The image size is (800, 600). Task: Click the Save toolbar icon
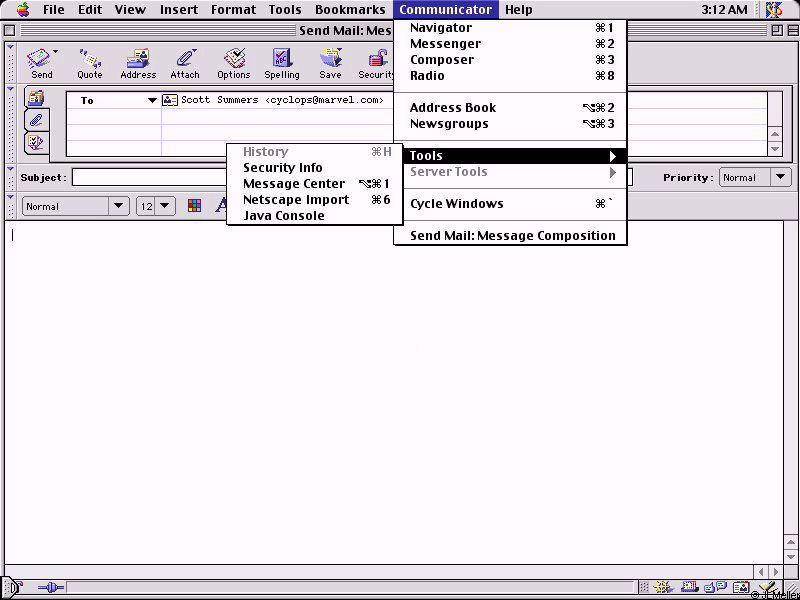point(330,59)
